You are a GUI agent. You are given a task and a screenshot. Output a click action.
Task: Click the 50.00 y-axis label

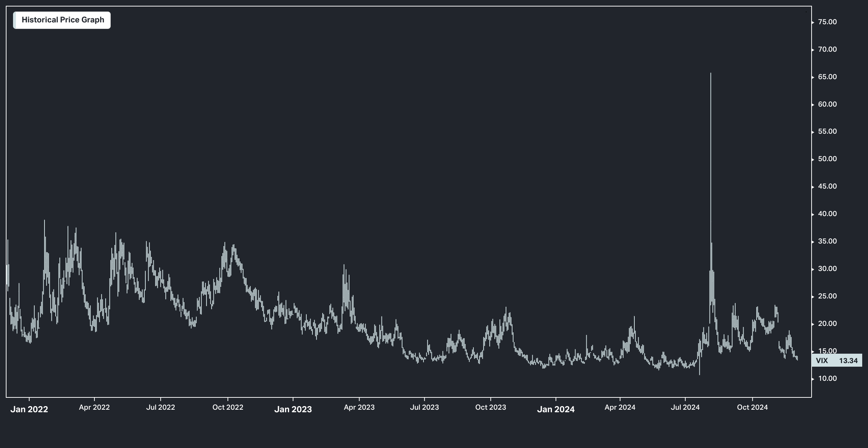pos(827,159)
